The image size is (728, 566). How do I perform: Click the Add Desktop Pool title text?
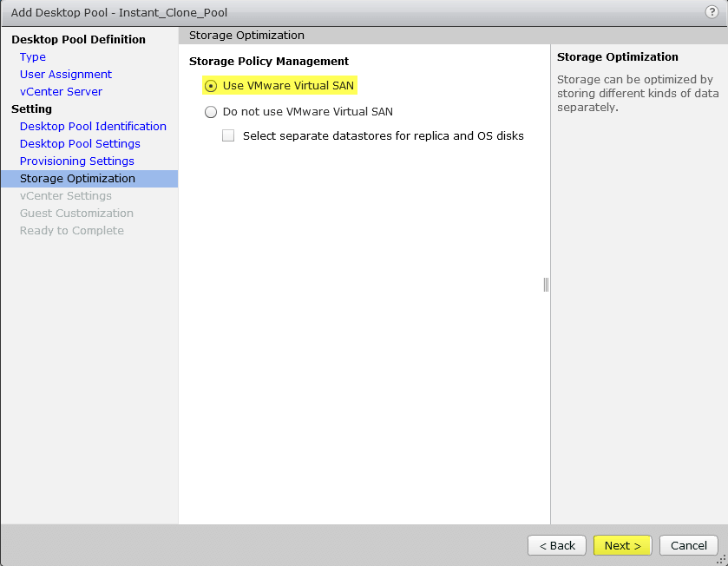pyautogui.click(x=120, y=12)
